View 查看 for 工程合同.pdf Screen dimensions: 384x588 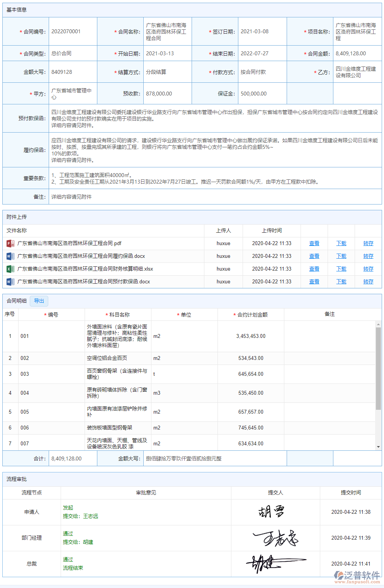coord(314,244)
